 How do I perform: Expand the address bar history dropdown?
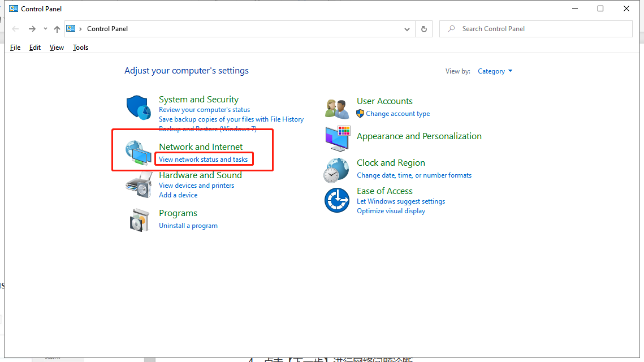pyautogui.click(x=407, y=29)
